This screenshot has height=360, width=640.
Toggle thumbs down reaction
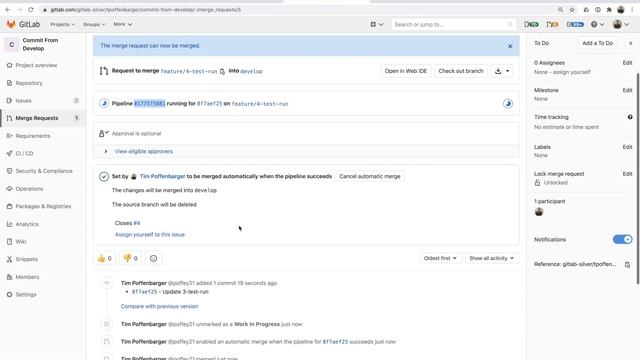131,258
